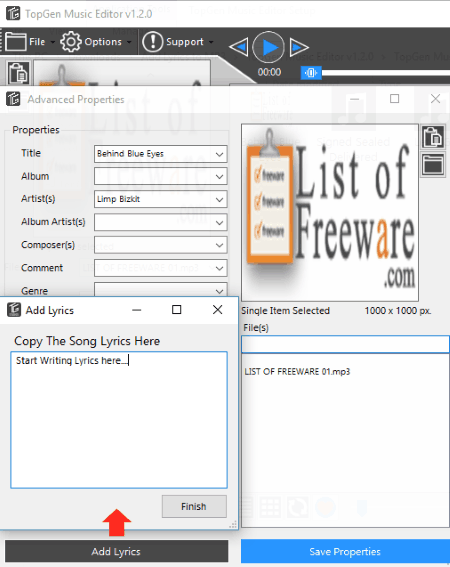Image resolution: width=450 pixels, height=567 pixels.
Task: Expand the Comment dropdown
Action: tap(219, 268)
